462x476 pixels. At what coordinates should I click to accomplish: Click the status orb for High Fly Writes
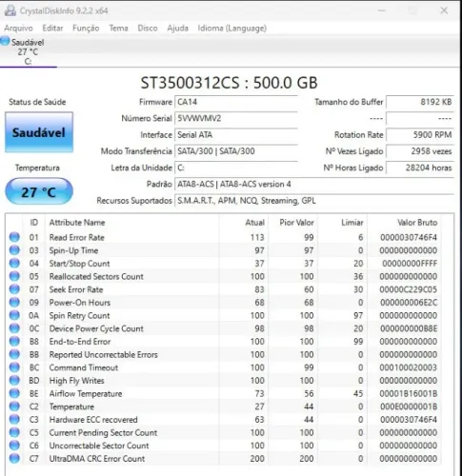pos(14,380)
